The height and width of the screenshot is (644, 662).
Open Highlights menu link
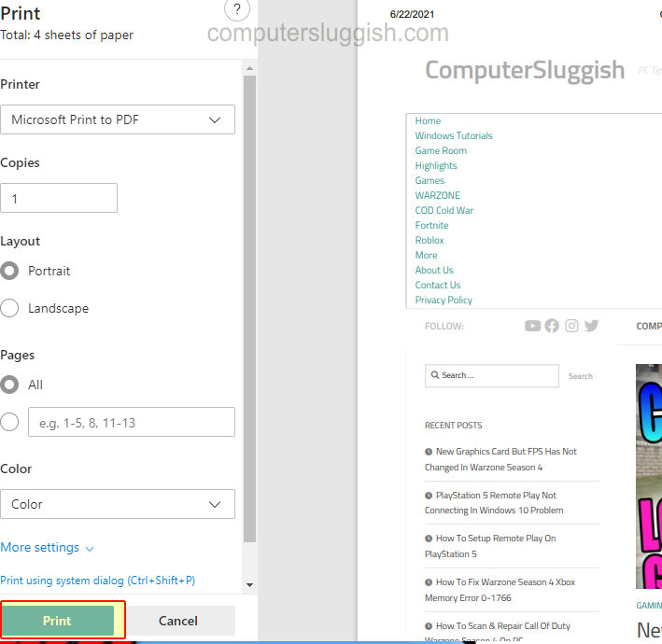click(x=436, y=165)
